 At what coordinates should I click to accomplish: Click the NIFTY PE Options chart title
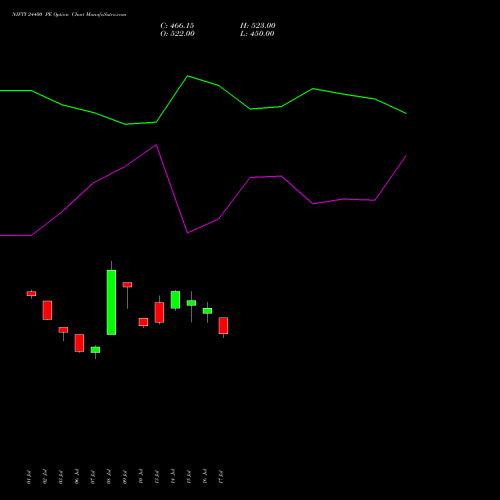(69, 15)
